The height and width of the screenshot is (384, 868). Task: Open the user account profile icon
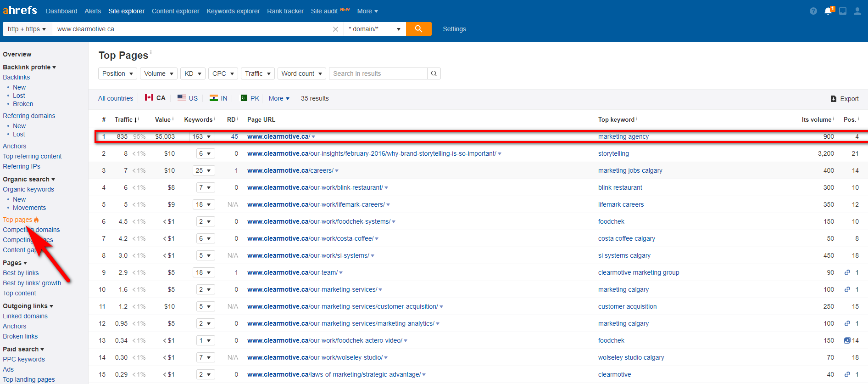(x=857, y=11)
